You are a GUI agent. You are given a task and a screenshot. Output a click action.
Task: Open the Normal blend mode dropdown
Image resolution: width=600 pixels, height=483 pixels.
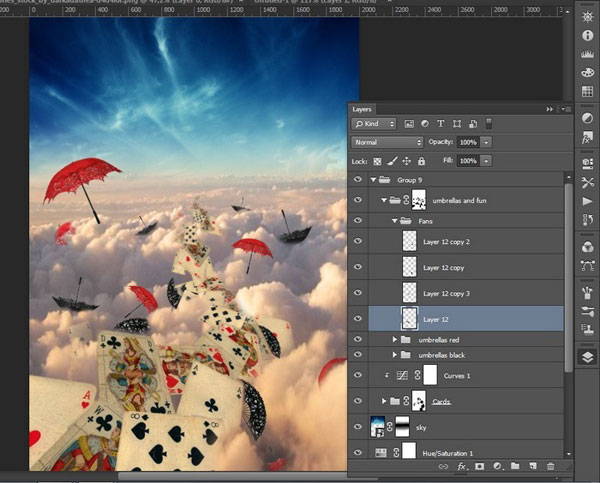(x=387, y=142)
